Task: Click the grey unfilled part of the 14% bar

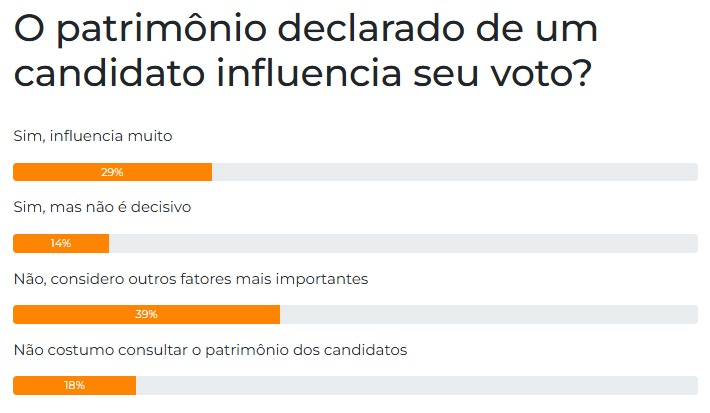Action: (403, 243)
